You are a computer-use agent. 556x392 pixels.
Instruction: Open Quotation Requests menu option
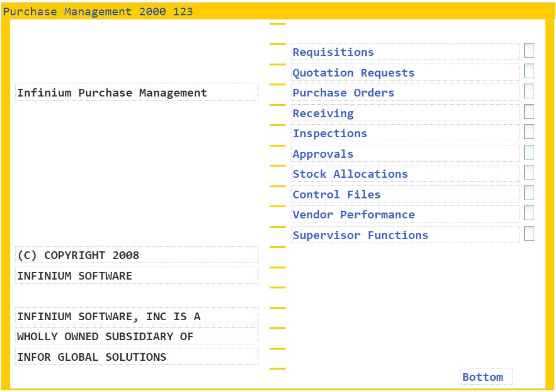(405, 72)
